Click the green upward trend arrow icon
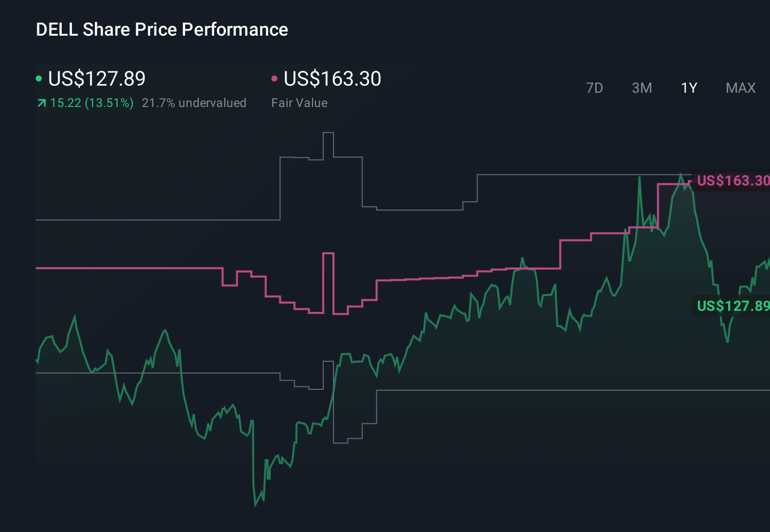 pos(41,103)
